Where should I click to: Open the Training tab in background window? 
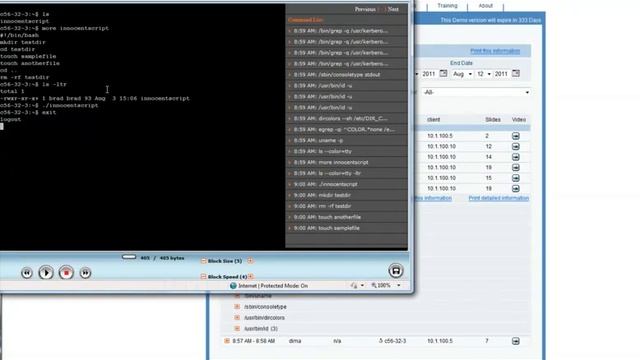tap(447, 6)
